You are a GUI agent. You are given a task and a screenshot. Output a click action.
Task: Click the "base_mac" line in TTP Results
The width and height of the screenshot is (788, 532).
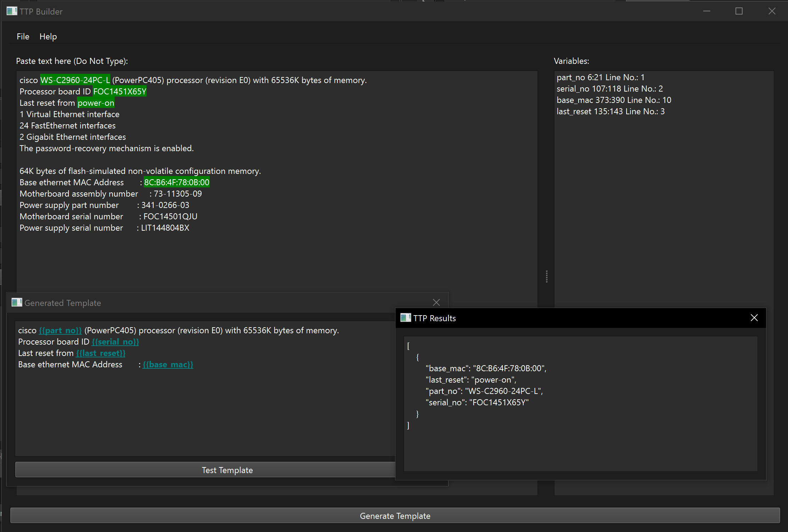point(486,368)
